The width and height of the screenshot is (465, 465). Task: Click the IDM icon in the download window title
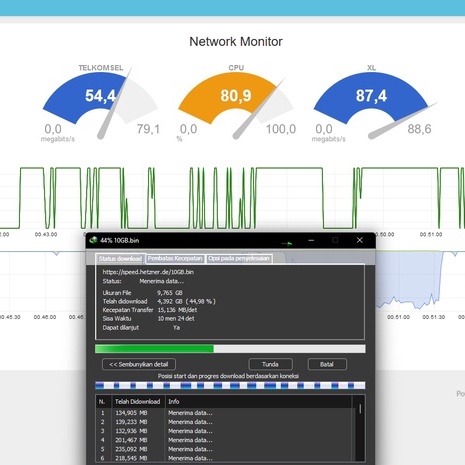93,240
